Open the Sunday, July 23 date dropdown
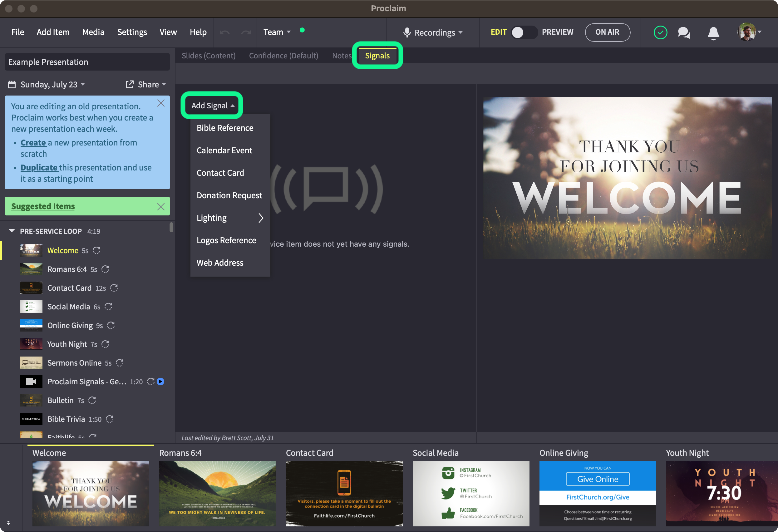This screenshot has height=532, width=778. click(47, 84)
